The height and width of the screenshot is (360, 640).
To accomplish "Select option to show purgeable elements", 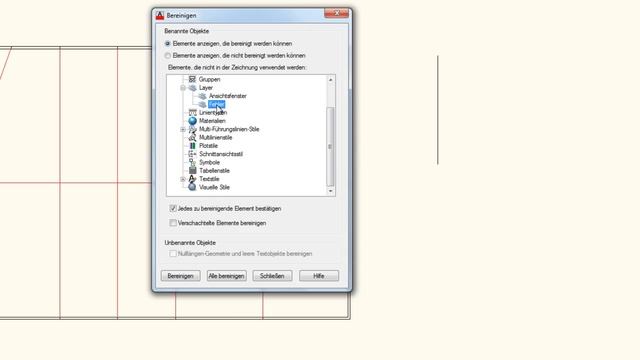I will coord(168,43).
